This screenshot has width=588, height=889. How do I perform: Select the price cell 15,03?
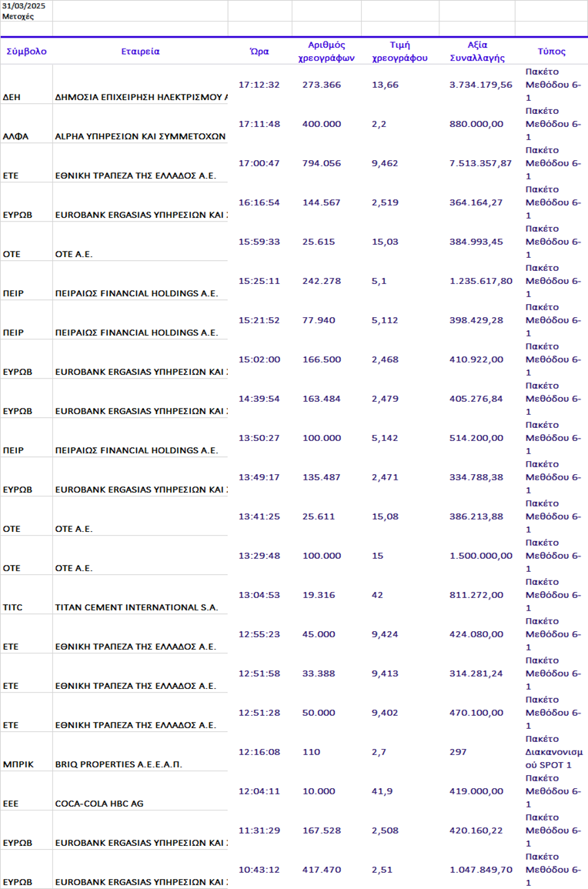(385, 242)
